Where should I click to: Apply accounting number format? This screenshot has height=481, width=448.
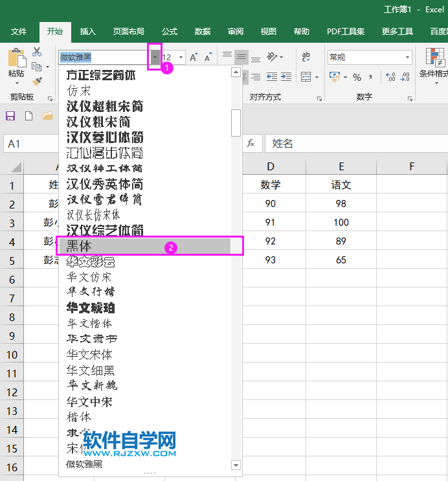335,76
